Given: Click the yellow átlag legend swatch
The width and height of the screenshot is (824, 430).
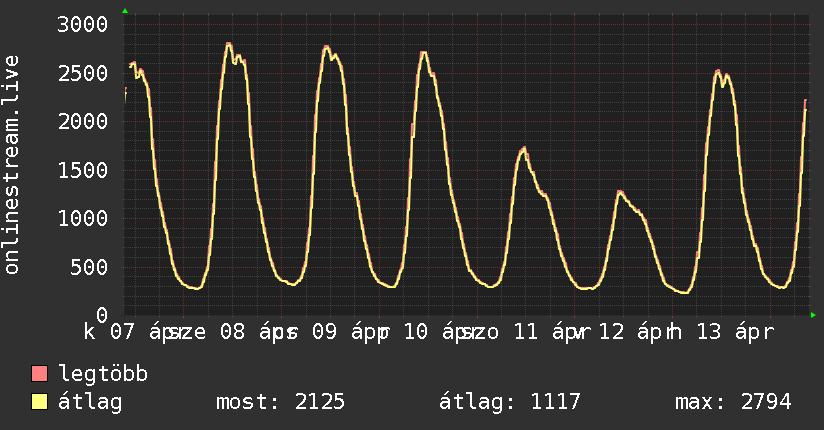Looking at the screenshot, I should [40, 403].
